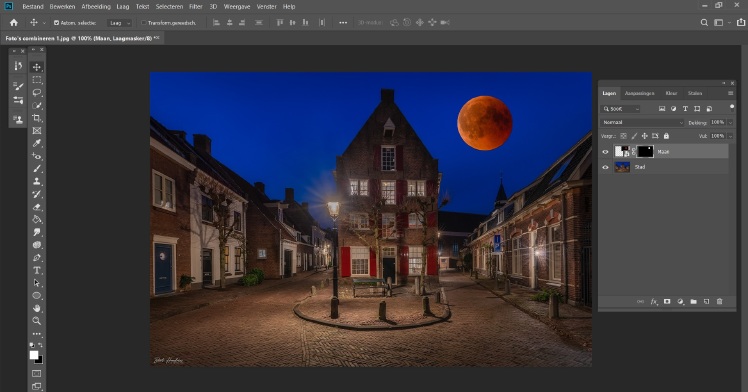Open Layers panel flyout menu
The image size is (748, 392).
[730, 93]
